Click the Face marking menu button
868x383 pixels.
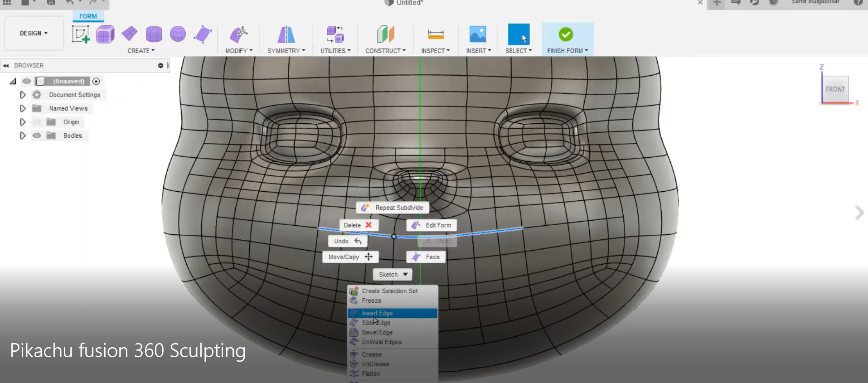click(426, 257)
